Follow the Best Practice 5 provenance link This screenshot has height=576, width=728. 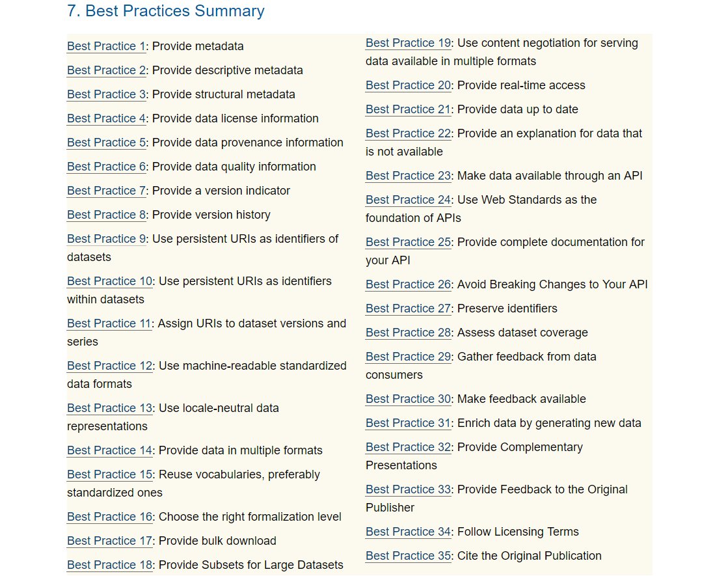(x=106, y=143)
